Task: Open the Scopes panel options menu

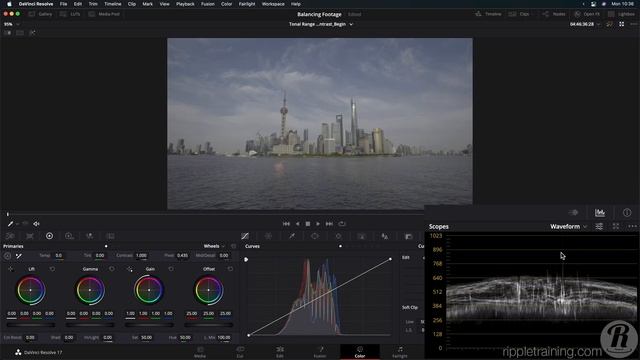Action: click(632, 226)
